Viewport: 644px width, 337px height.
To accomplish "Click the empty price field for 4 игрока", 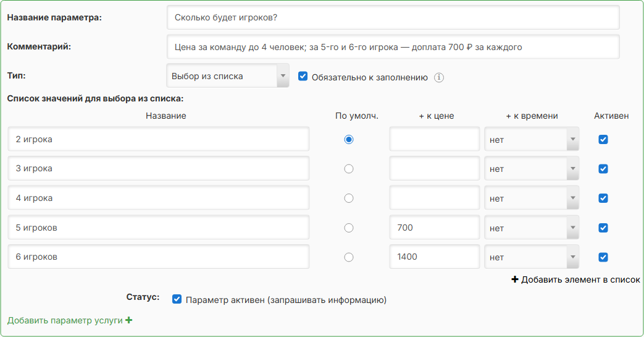I will (x=435, y=198).
